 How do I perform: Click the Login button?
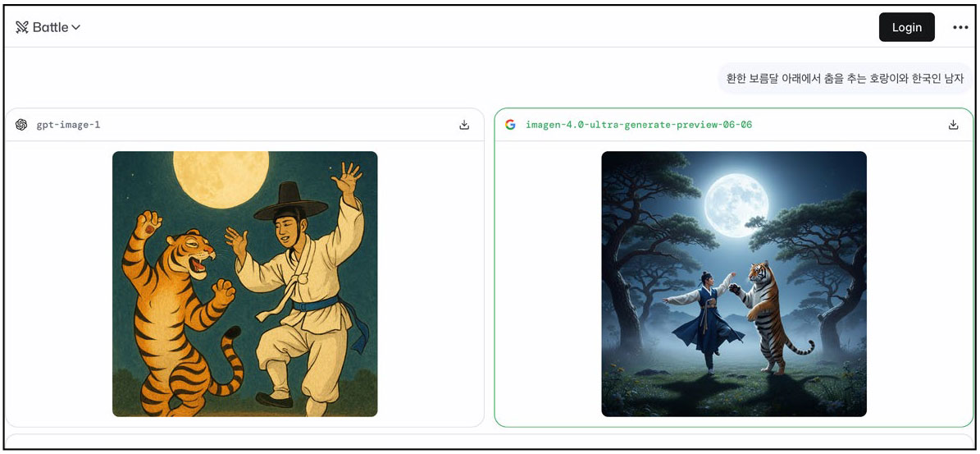(906, 28)
